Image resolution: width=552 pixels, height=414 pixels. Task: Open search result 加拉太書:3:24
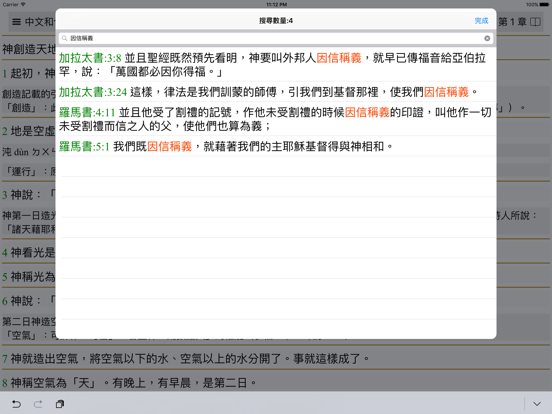276,92
